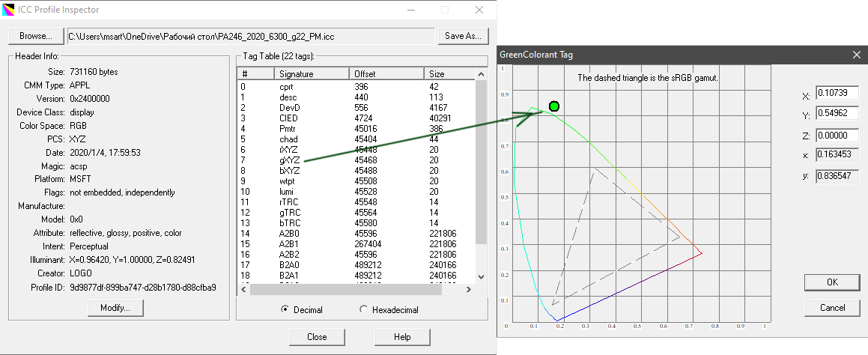Select the rXYZ tag row
This screenshot has height=355, width=868.
coord(356,150)
